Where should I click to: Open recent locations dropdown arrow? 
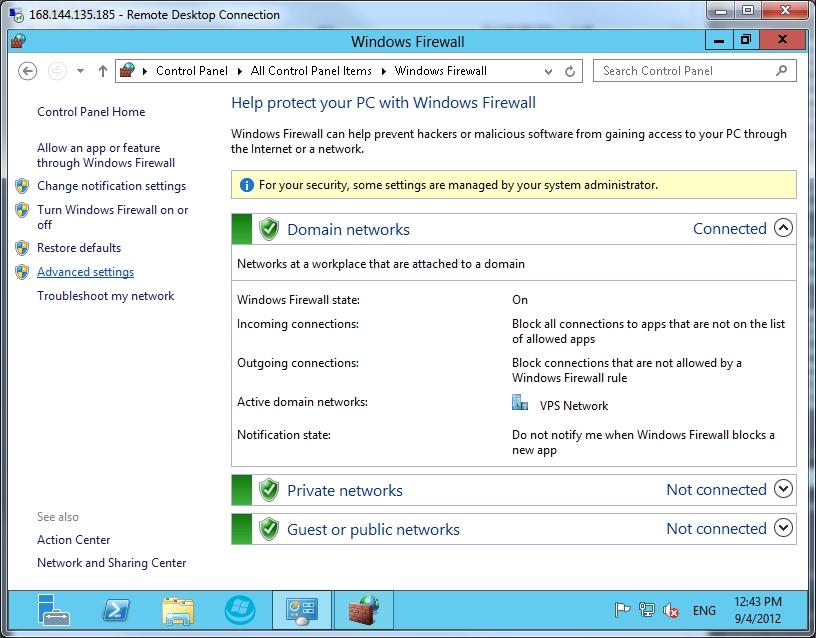(81, 71)
